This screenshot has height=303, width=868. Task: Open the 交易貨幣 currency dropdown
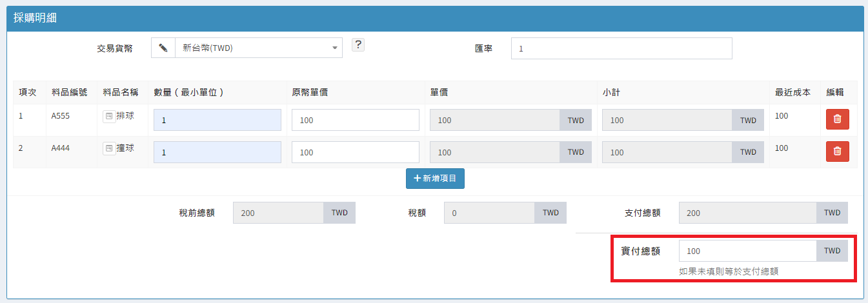pos(258,48)
